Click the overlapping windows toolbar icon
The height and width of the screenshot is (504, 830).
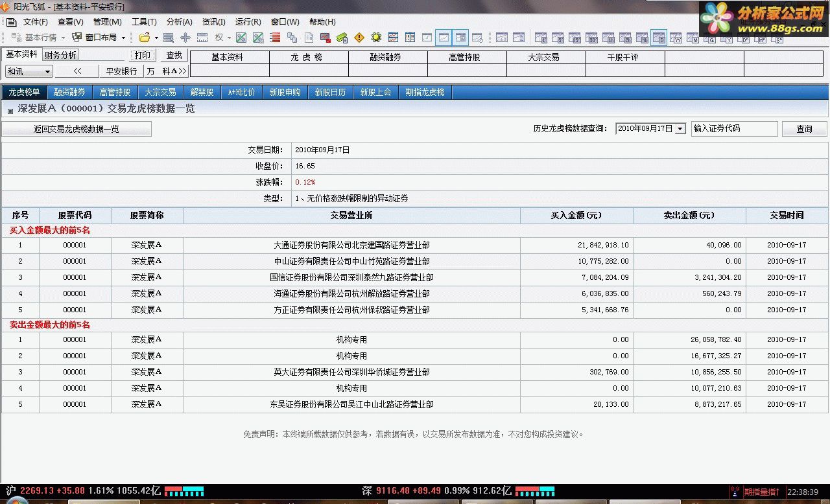(292, 38)
